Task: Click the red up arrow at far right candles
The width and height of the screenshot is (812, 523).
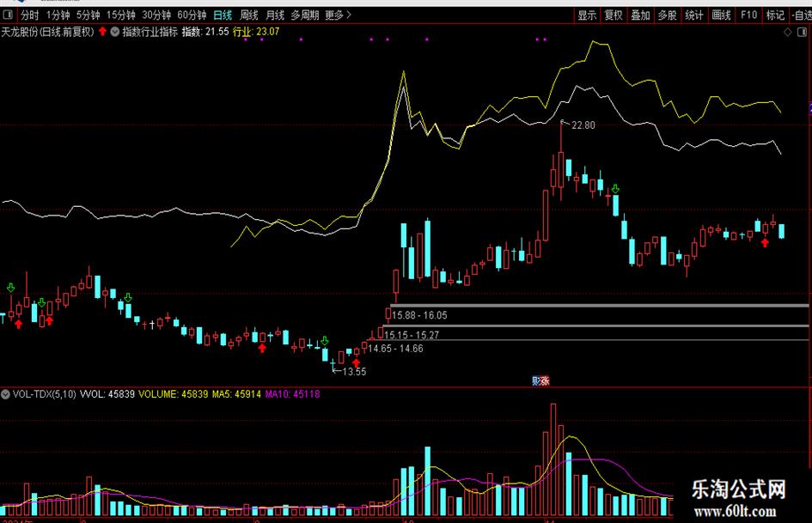Action: [765, 242]
